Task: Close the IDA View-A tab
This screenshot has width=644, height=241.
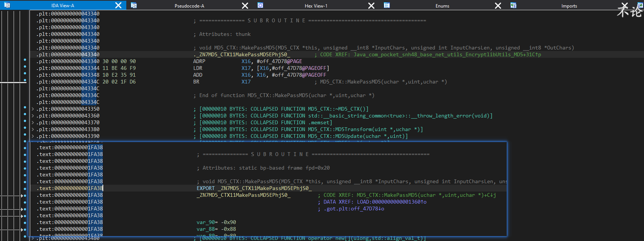Action: point(118,5)
